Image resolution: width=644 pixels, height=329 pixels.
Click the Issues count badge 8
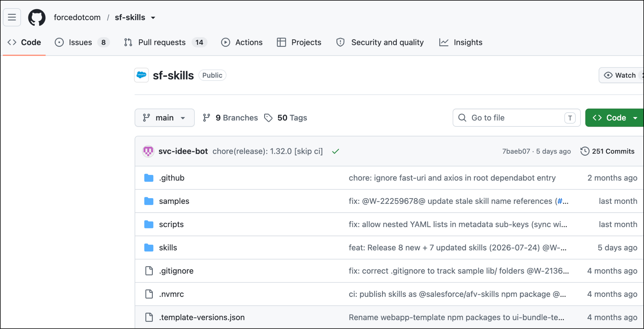(x=103, y=42)
